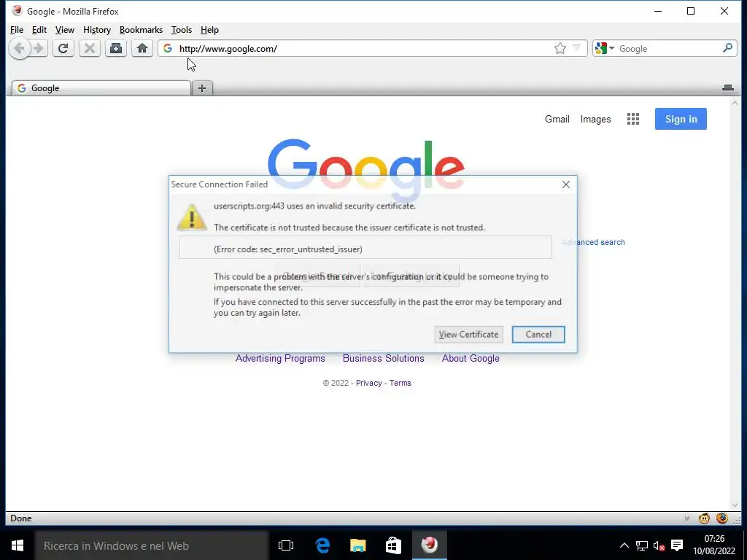
Task: Click the list all tabs icon at far right
Action: point(728,87)
